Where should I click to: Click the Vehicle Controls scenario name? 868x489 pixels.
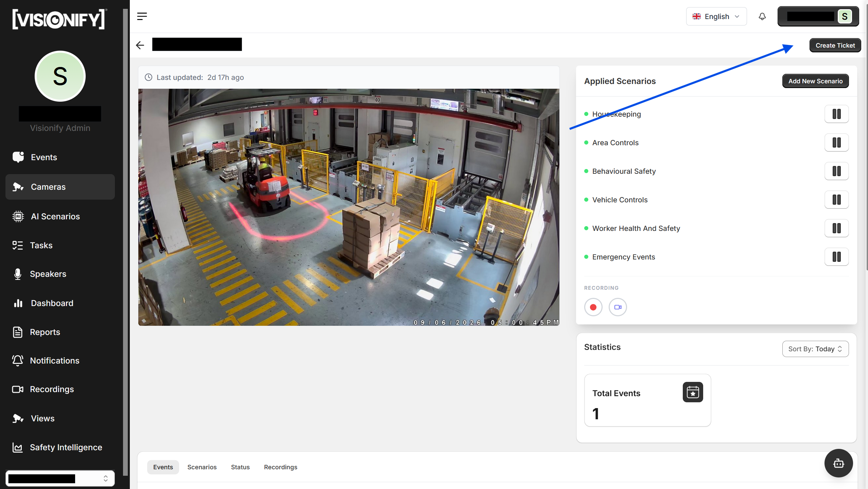(620, 200)
